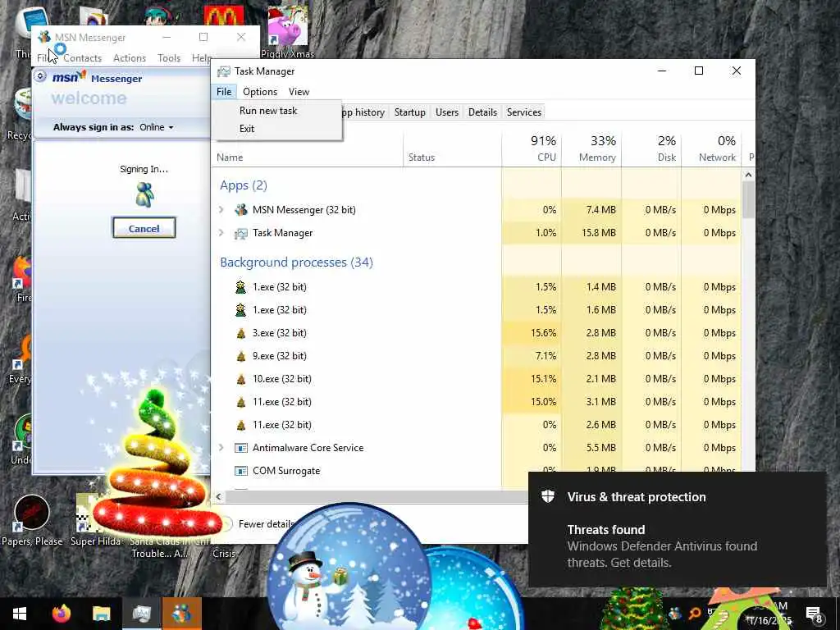The height and width of the screenshot is (630, 840).
Task: Click the Task Manager taskbar button
Action: pos(141,614)
